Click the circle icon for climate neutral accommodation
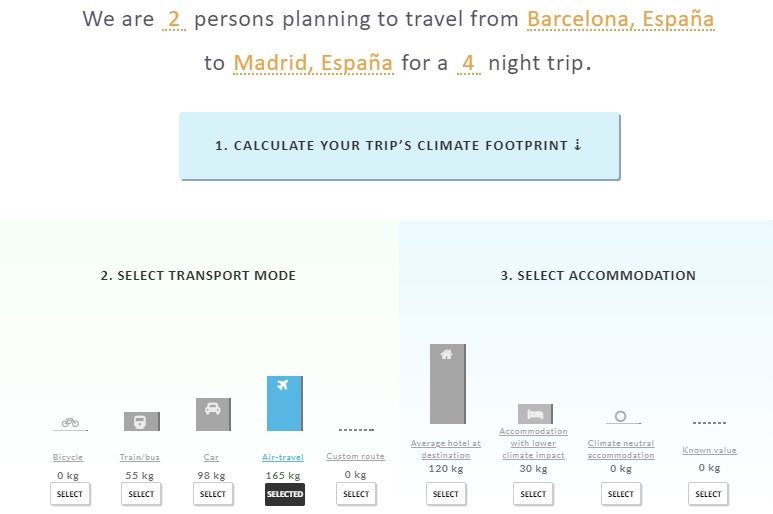The image size is (773, 514). click(621, 416)
